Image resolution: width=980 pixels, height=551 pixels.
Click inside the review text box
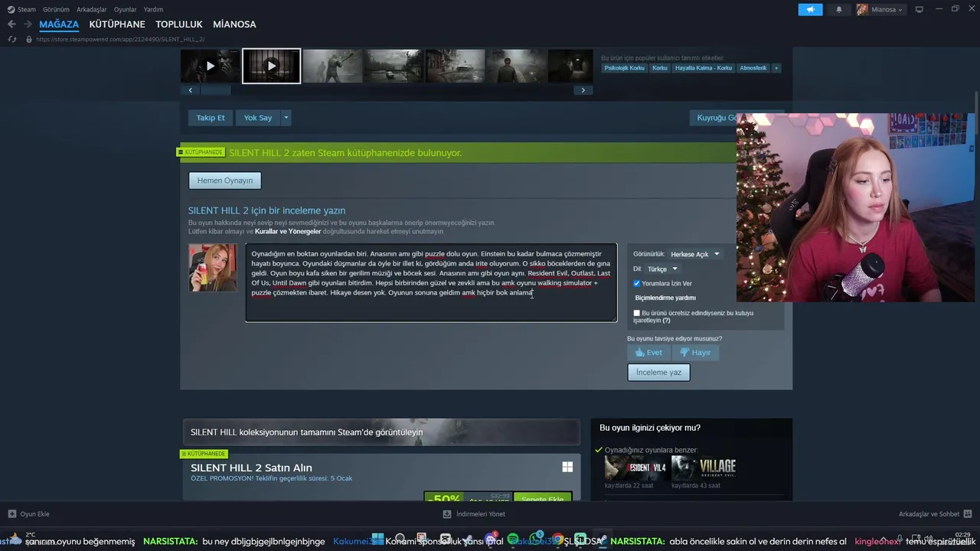(x=431, y=282)
